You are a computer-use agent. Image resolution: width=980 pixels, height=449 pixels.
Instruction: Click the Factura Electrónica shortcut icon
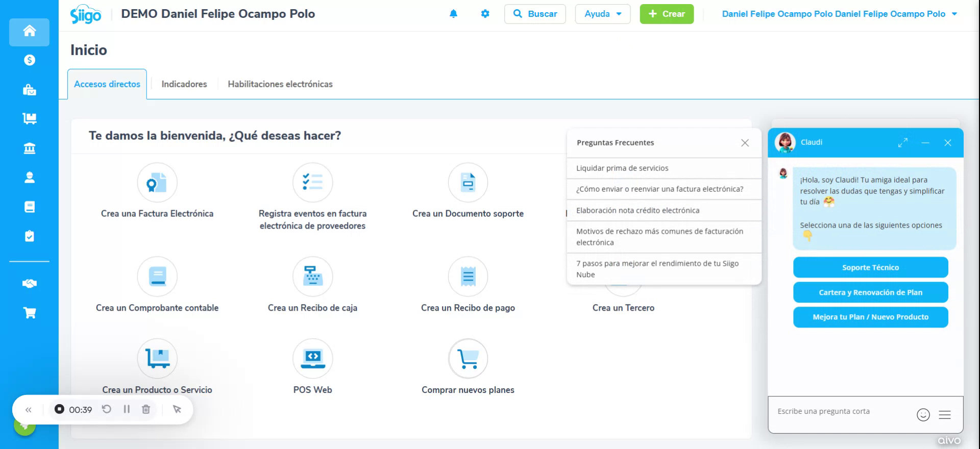157,183
